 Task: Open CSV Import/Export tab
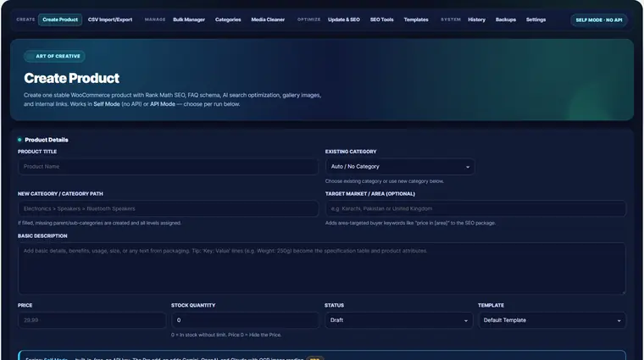coord(110,19)
